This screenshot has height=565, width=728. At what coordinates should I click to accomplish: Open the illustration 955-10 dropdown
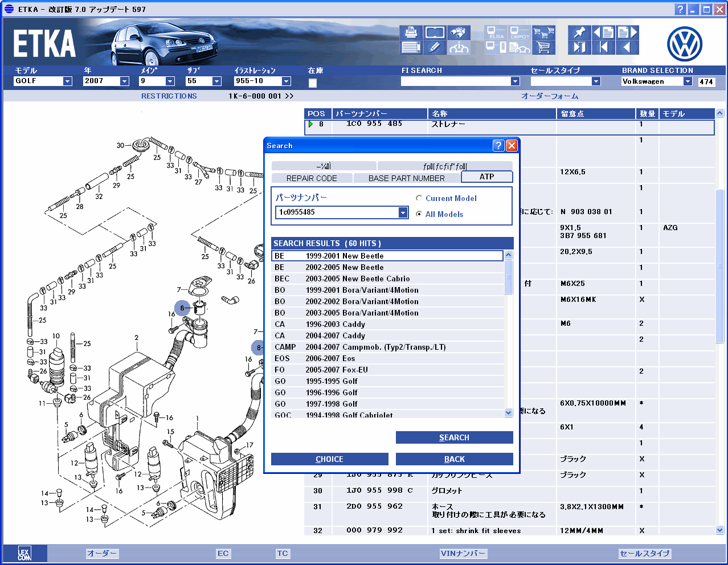click(286, 81)
